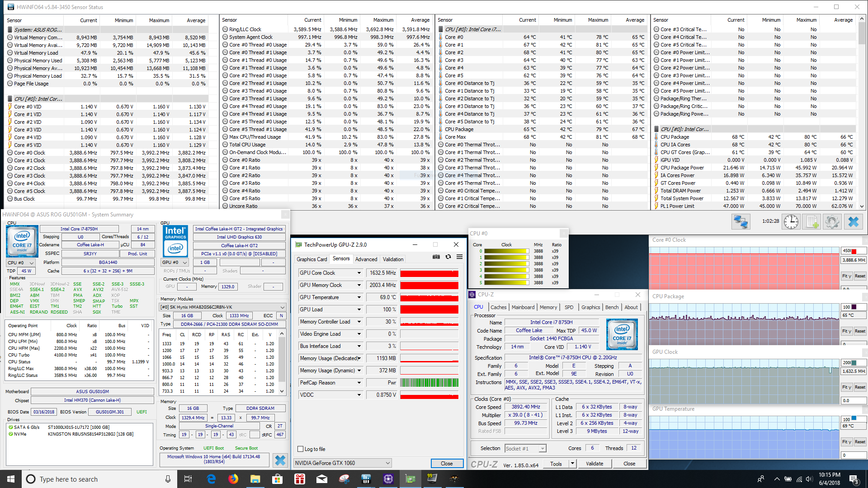Click the taskbar clock showing 10:15 PM
Viewport: 868px width, 488px height.
830,479
